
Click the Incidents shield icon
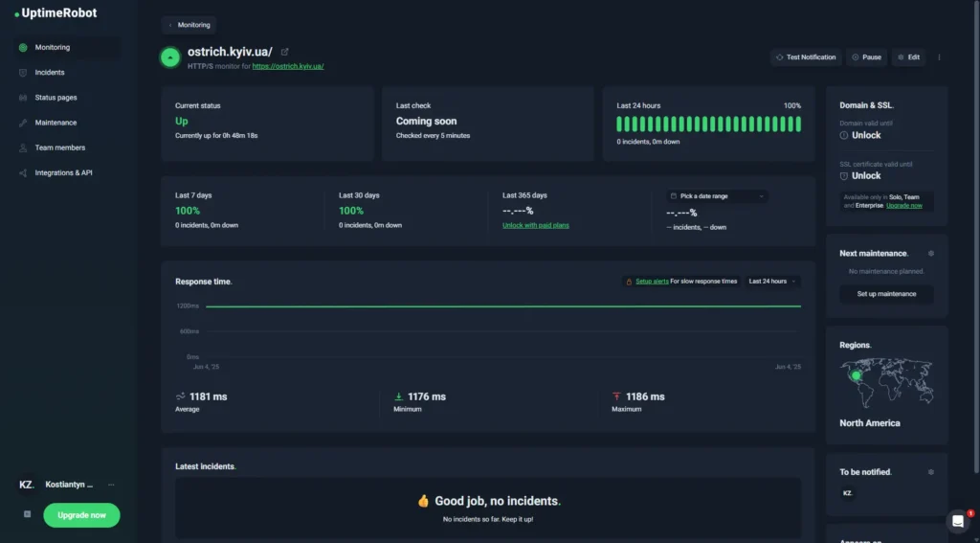(23, 73)
